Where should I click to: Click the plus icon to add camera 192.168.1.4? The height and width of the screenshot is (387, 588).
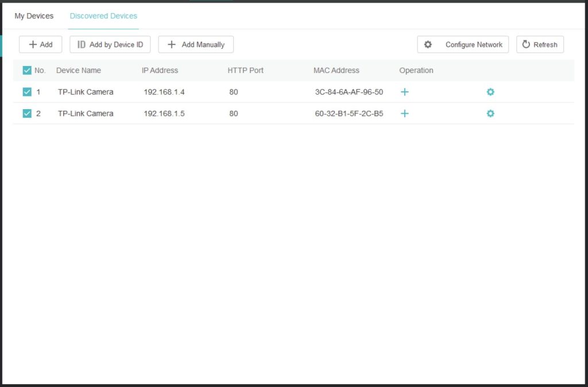(404, 91)
